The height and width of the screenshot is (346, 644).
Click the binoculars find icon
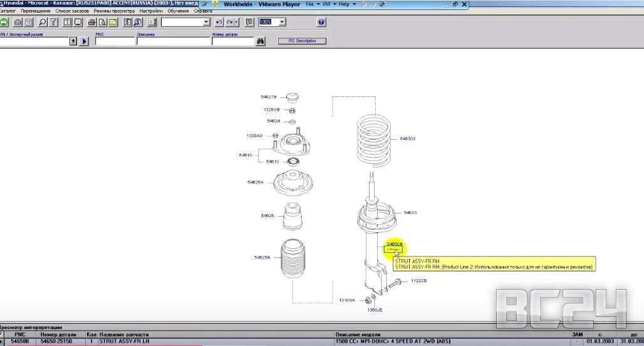tap(261, 41)
